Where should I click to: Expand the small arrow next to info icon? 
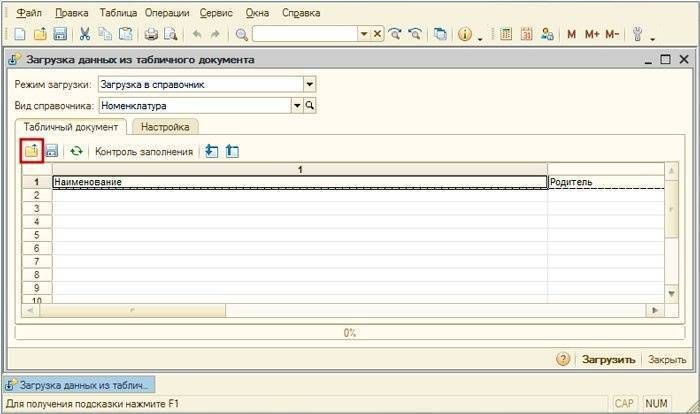pyautogui.click(x=480, y=39)
